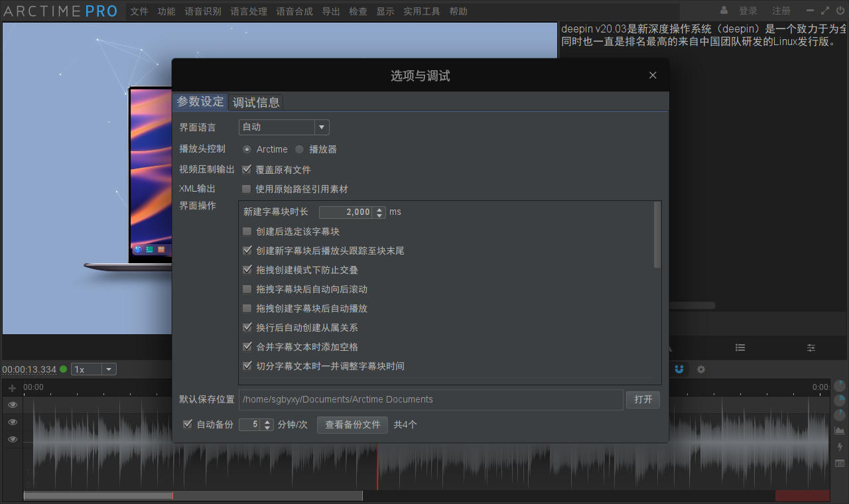Open the 语音识别 menu

203,11
